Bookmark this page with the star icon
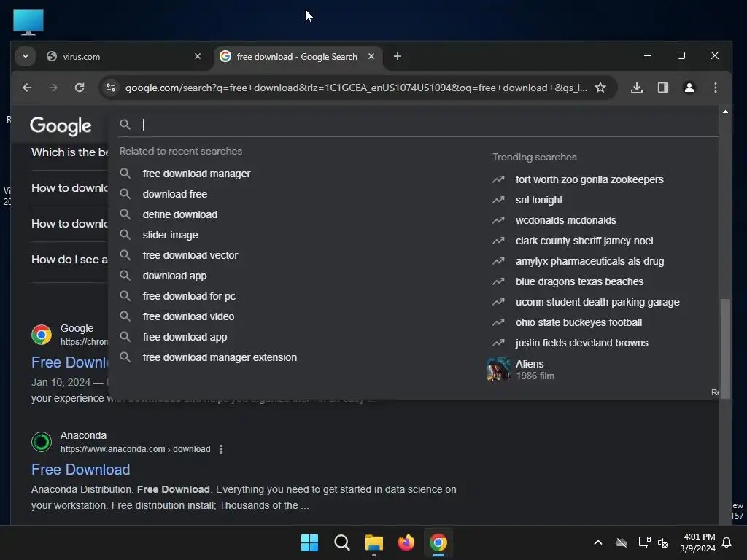The image size is (747, 560). tap(600, 87)
